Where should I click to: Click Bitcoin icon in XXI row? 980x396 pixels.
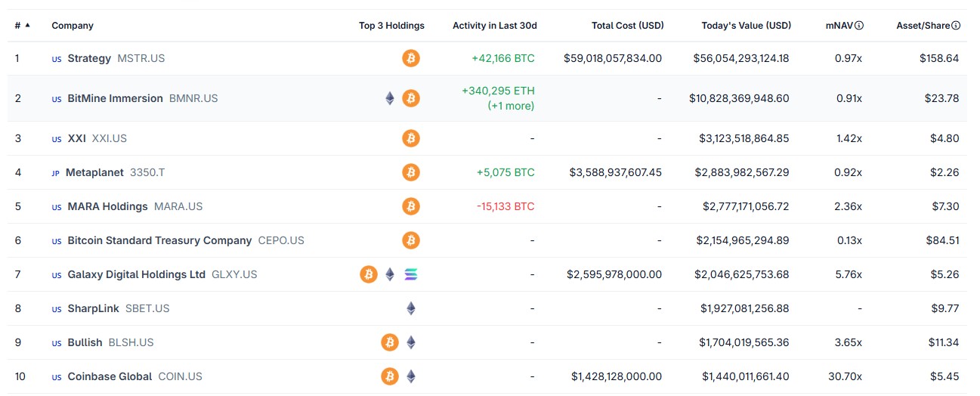tap(411, 138)
